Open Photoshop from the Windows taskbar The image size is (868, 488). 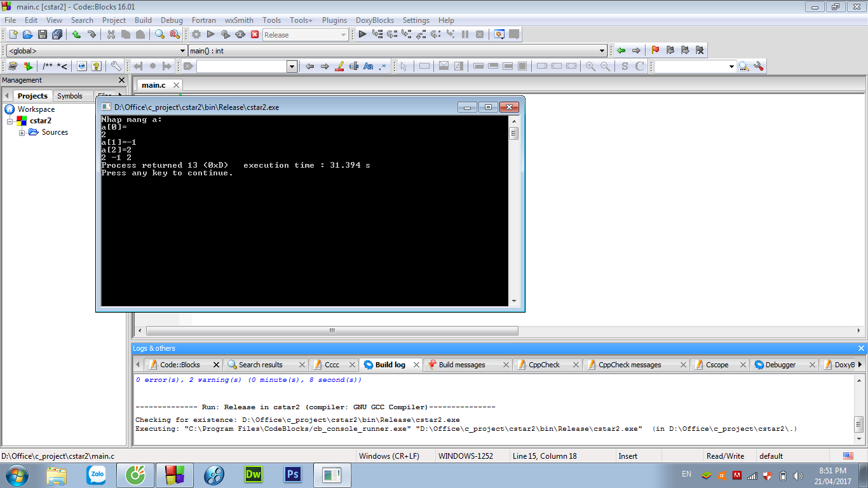(293, 475)
